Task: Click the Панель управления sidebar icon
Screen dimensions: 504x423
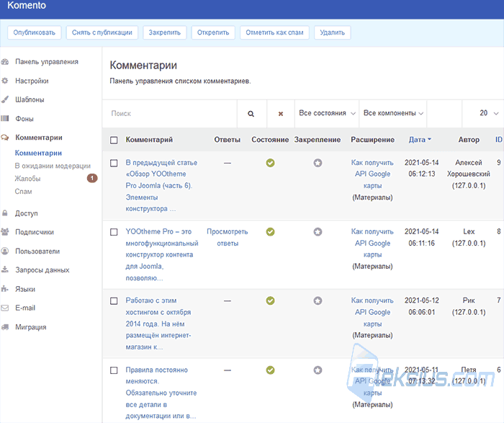Action: 5,62
